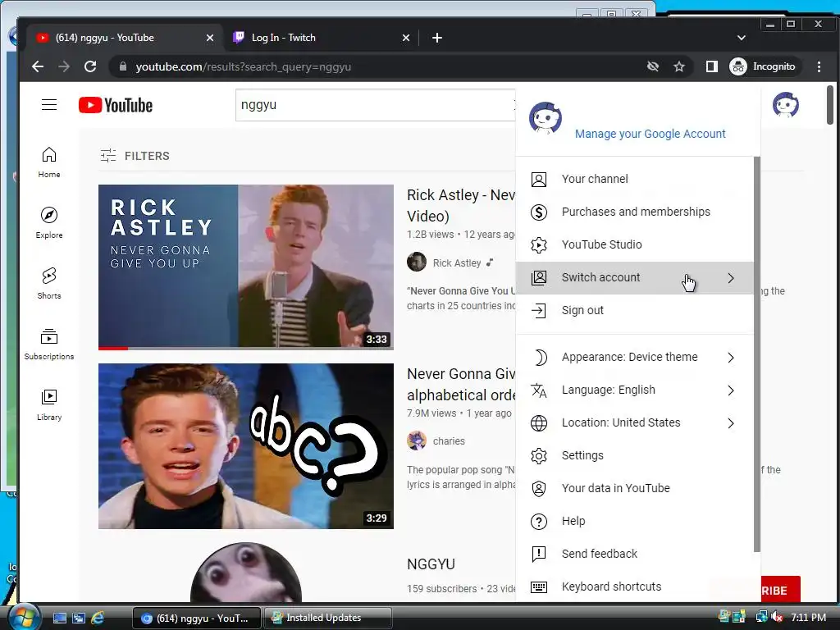Image resolution: width=840 pixels, height=630 pixels.
Task: Open the Rick Astley video thumbnail
Action: click(246, 267)
